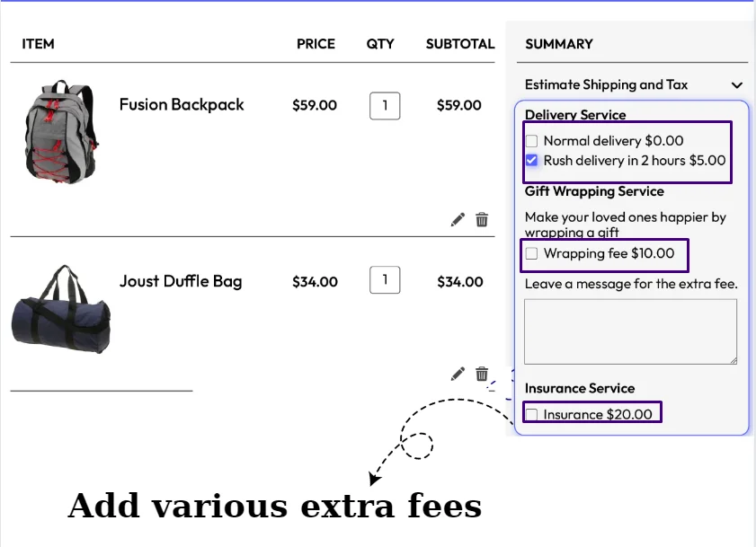Click the SUMMARY panel heading
The image size is (756, 547).
tap(558, 44)
